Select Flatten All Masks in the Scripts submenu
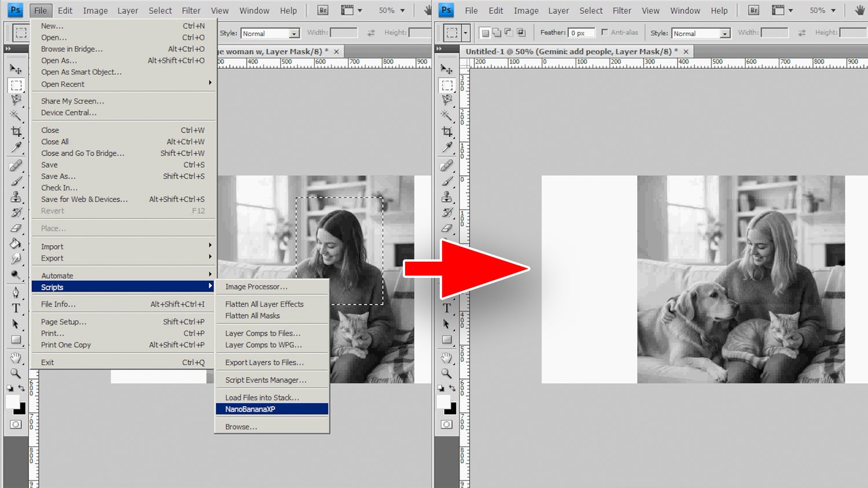The height and width of the screenshot is (488, 868). coord(272,315)
